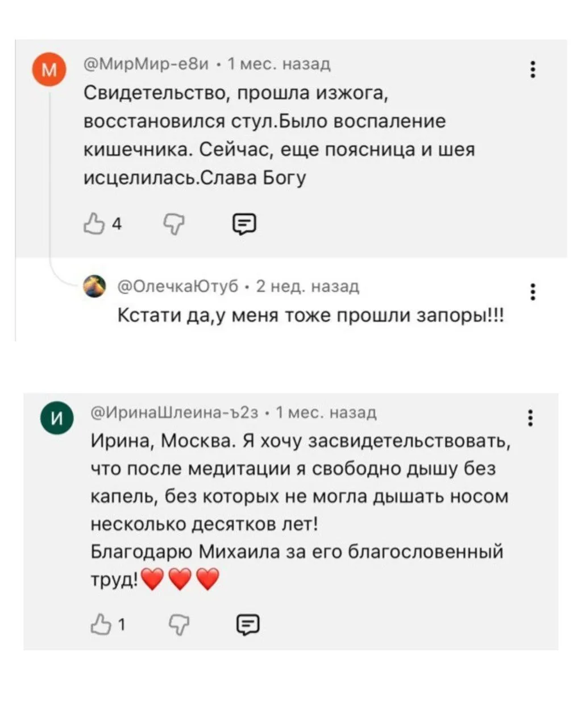582x728 pixels.
Task: Go to @ОлечкаЮтуб's channel page
Action: [178, 286]
